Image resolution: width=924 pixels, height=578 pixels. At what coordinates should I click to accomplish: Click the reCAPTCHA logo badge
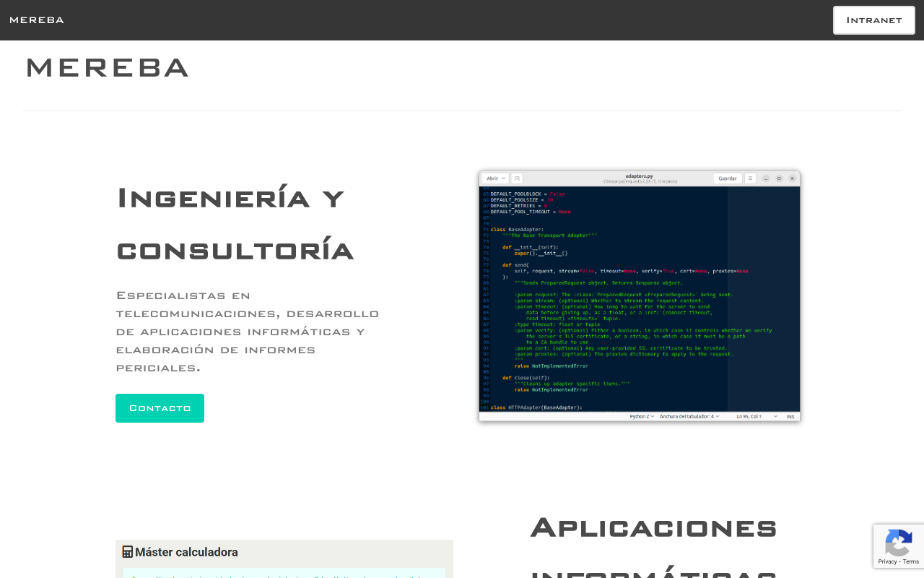898,543
